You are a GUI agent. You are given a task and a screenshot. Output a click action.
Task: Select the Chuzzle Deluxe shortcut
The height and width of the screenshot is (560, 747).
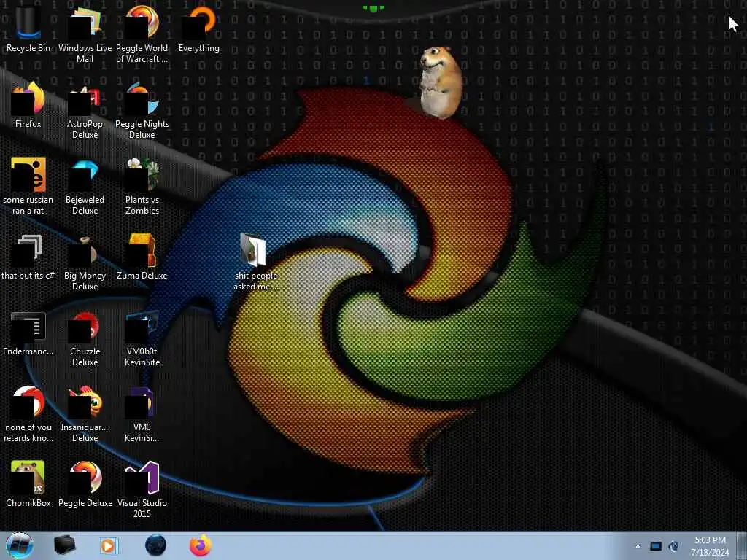(85, 338)
